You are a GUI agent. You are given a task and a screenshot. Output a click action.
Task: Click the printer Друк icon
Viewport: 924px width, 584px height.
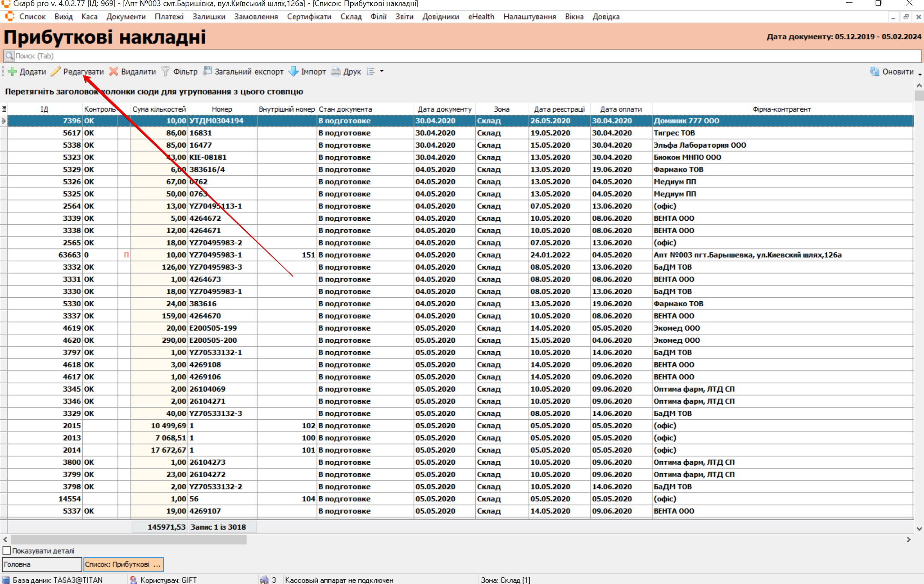336,71
